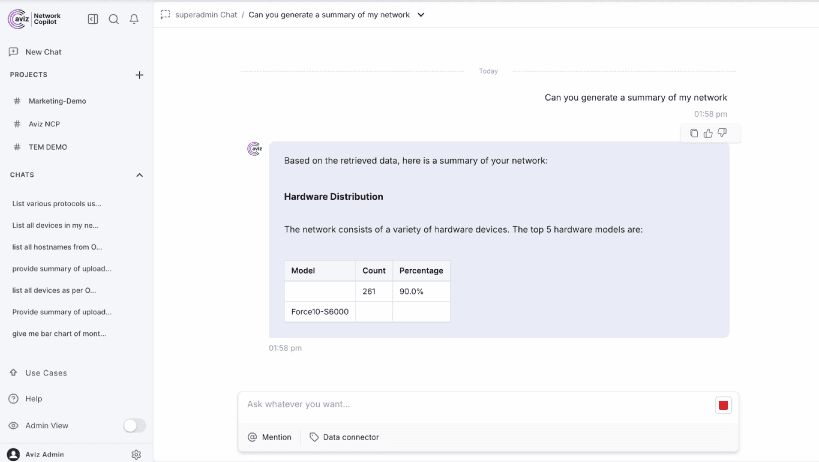Click the Today date divider label
Image resolution: width=819 pixels, height=462 pixels.
(488, 71)
